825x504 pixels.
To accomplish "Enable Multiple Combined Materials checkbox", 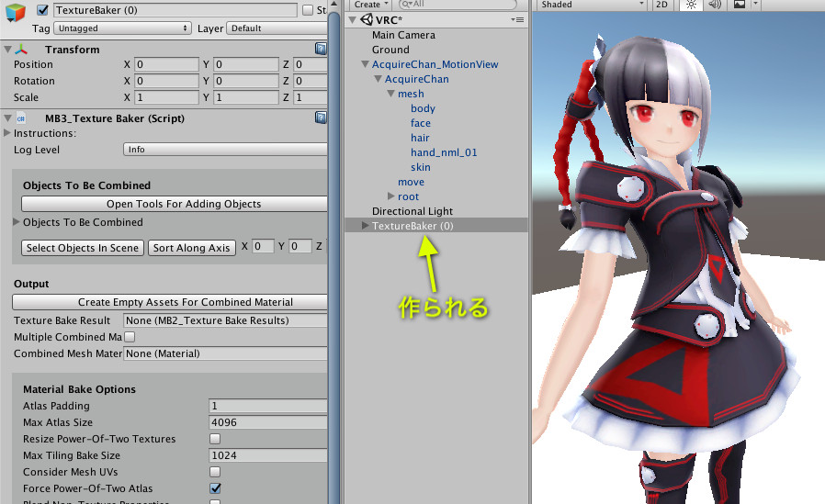I will pyautogui.click(x=130, y=337).
